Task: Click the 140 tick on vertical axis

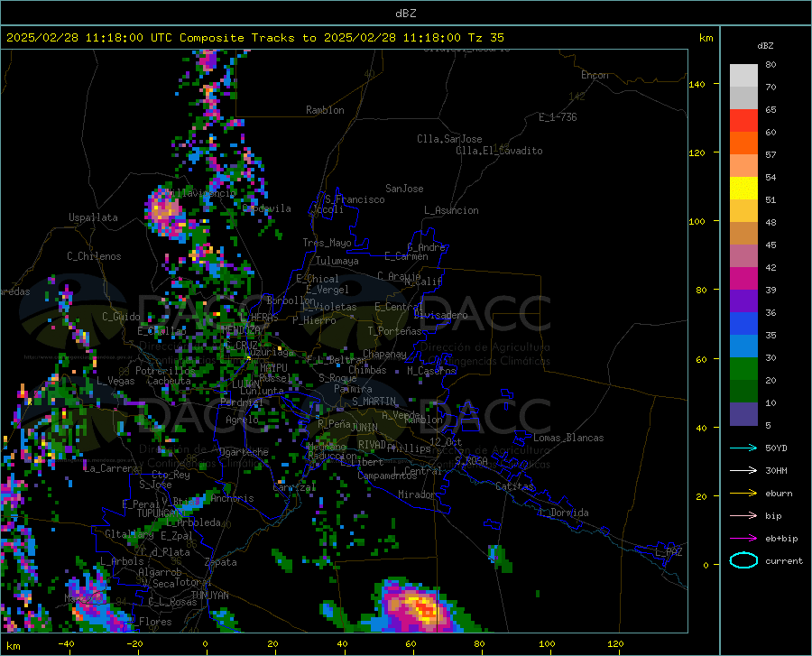Action: tap(697, 84)
